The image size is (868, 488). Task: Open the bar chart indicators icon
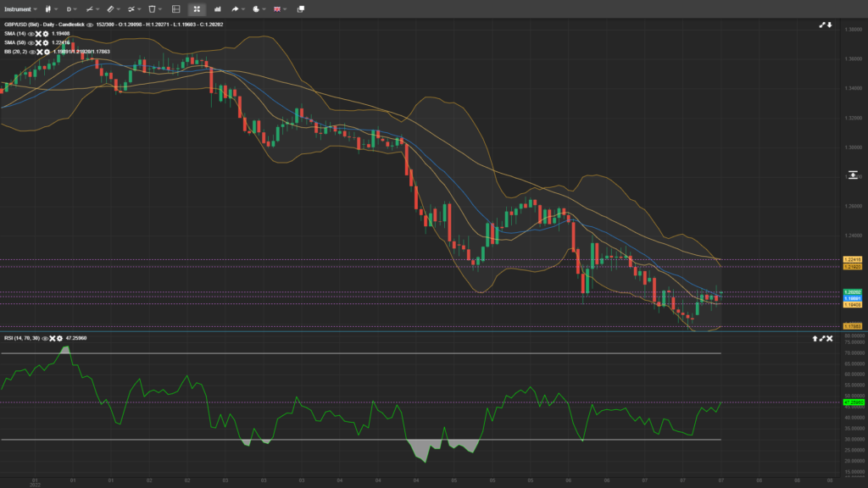216,8
